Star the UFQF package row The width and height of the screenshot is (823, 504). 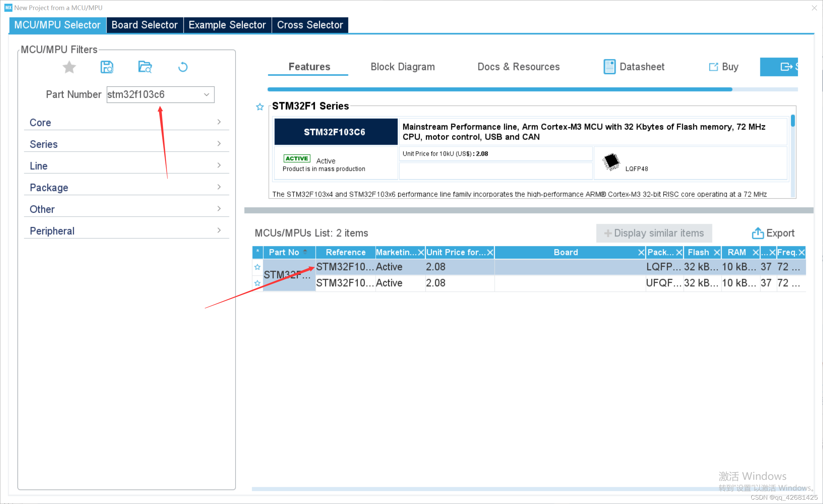pyautogui.click(x=257, y=283)
